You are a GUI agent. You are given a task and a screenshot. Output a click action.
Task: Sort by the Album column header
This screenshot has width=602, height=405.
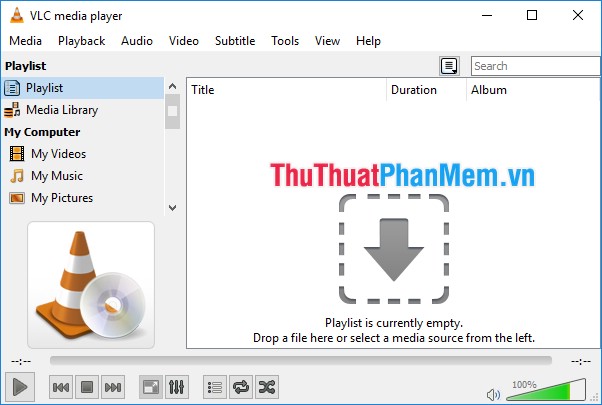(534, 90)
